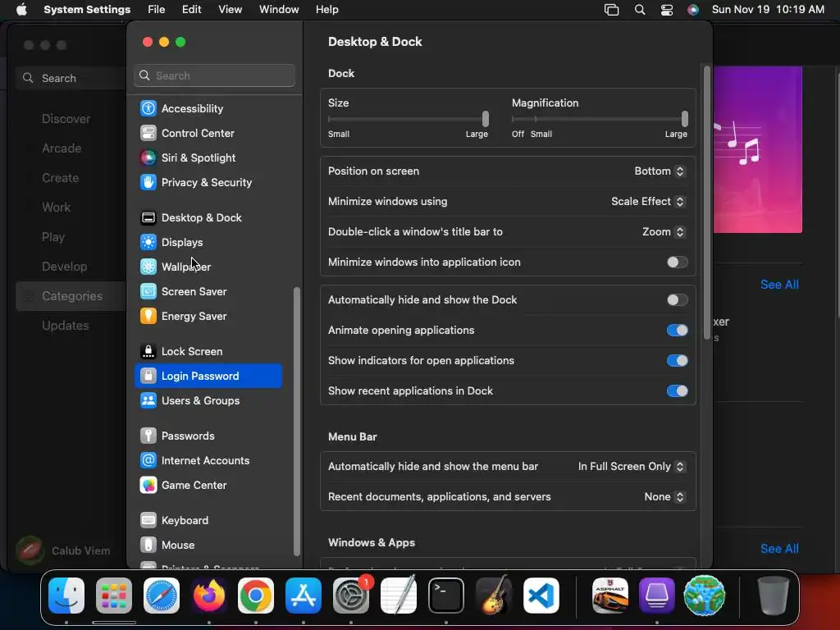Enable Automatically hide and show the Dock
The image size is (840, 630).
click(x=677, y=300)
